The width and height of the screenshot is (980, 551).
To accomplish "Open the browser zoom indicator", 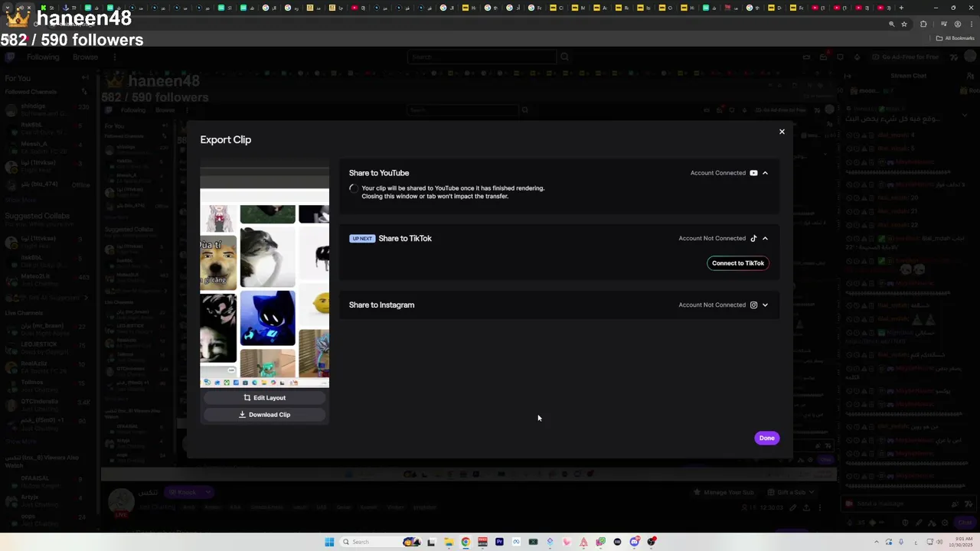I will [x=891, y=24].
